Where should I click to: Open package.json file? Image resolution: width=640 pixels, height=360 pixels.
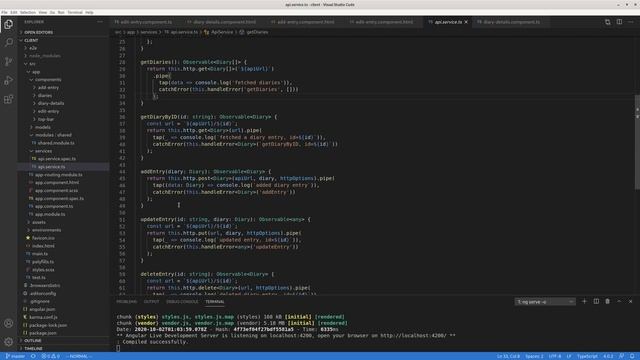coord(42,333)
